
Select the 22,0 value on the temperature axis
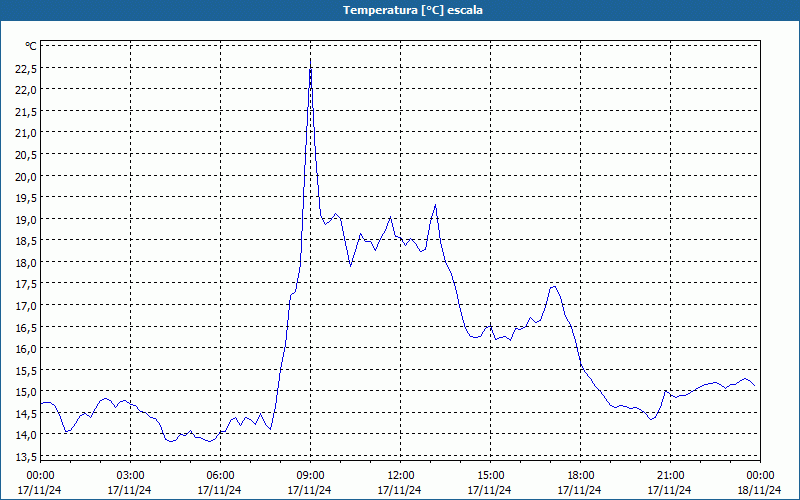pos(26,90)
